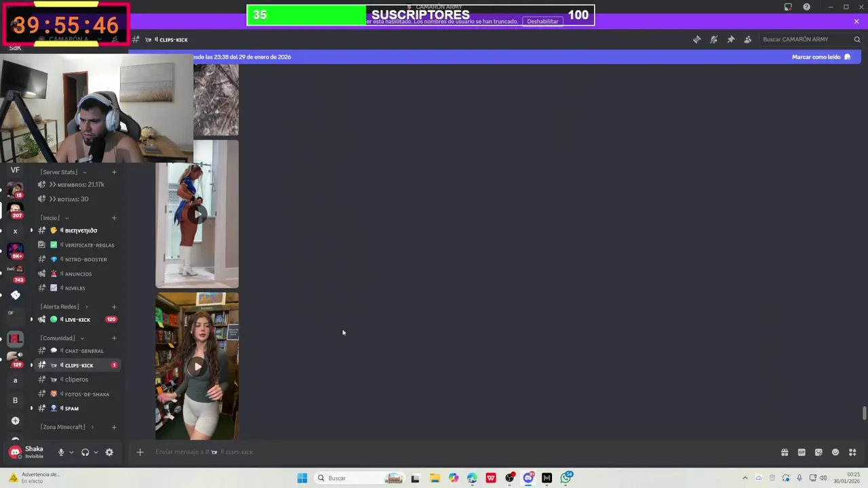Play the blonde woman video thumbnail
The width and height of the screenshot is (868, 488).
click(x=197, y=213)
